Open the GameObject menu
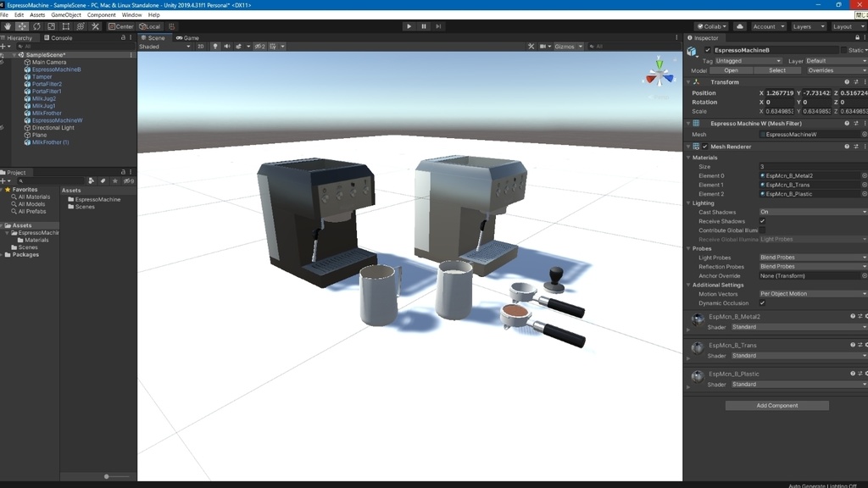Image resolution: width=868 pixels, height=488 pixels. (x=66, y=15)
